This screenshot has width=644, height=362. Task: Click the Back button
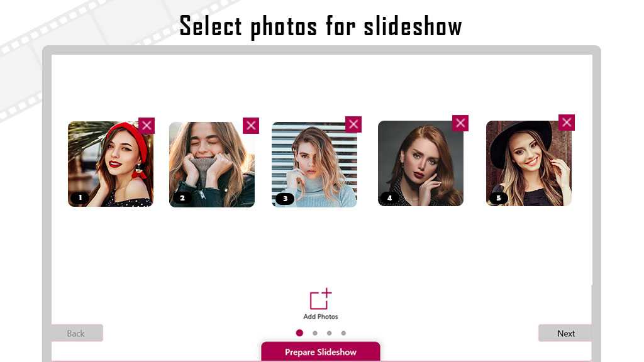[77, 333]
